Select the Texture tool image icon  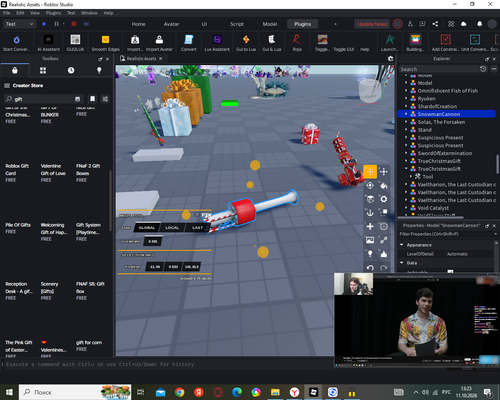370,240
